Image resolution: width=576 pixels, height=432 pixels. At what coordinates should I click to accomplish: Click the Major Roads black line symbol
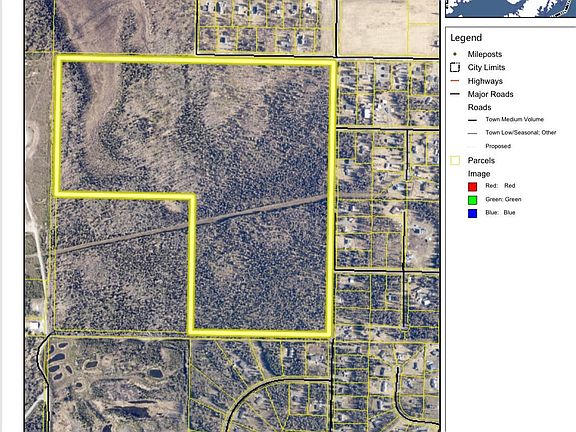pos(455,94)
